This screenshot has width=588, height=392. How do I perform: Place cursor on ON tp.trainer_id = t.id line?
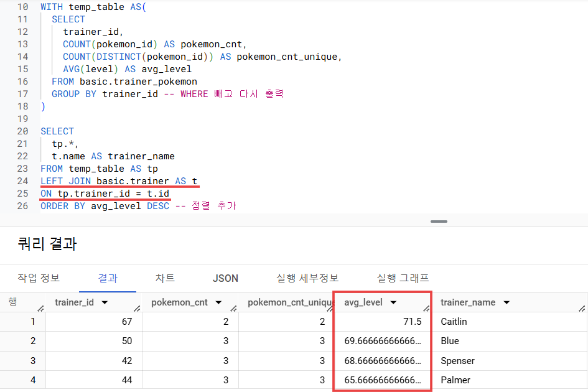pos(105,193)
